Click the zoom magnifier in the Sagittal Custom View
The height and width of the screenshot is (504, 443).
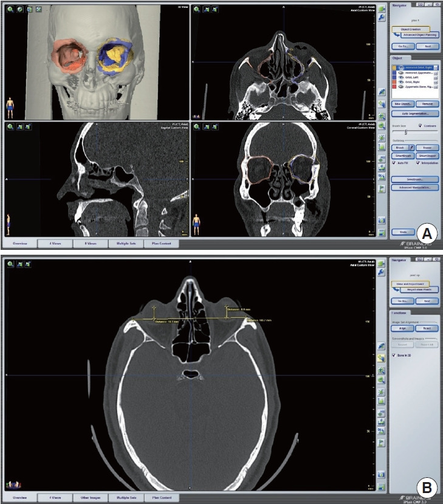[x=11, y=127]
